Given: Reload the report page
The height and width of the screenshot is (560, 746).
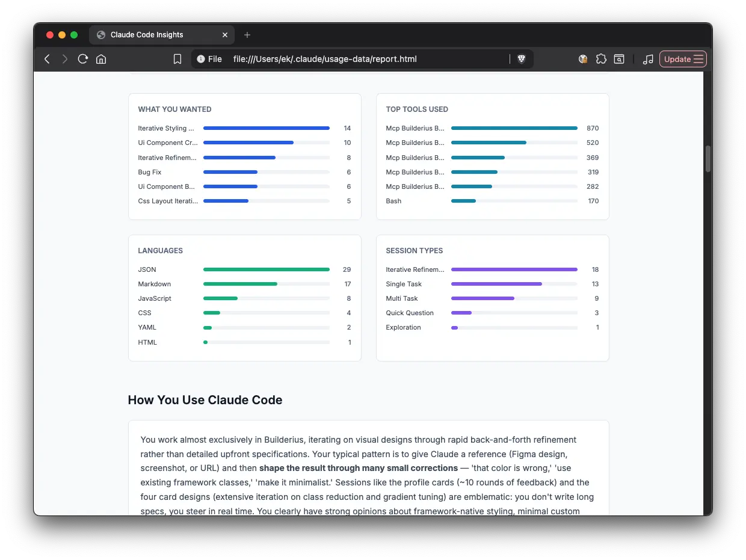Looking at the screenshot, I should click(83, 59).
